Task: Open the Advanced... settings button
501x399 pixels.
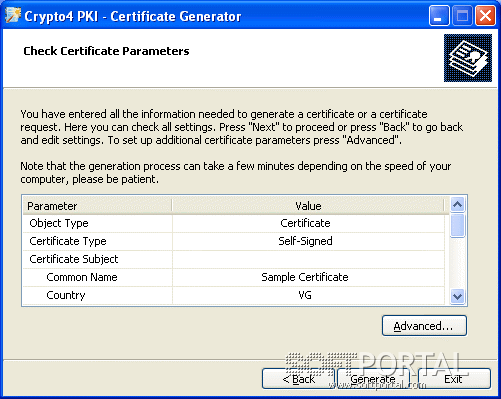Action: pos(424,326)
